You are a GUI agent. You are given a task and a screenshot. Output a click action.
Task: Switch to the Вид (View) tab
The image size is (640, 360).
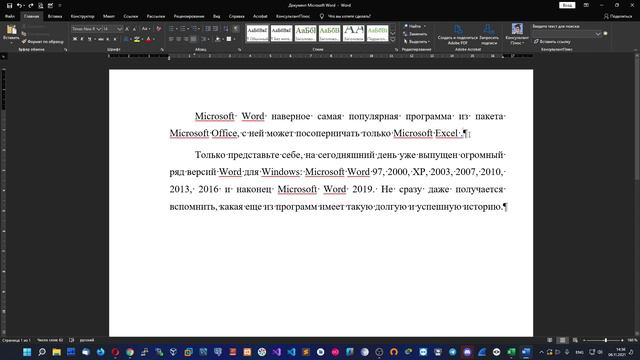point(216,16)
